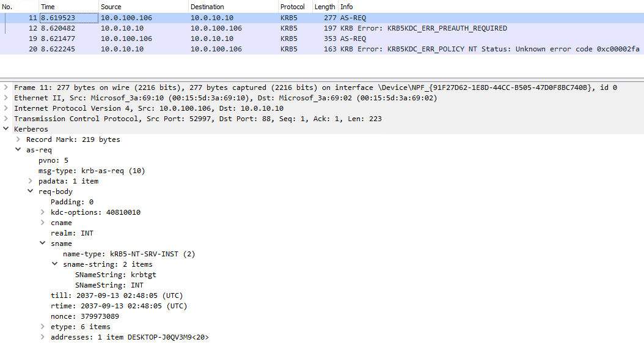Sort by the Destination column header
Image resolution: width=644 pixels, height=353 pixels.
pos(233,7)
